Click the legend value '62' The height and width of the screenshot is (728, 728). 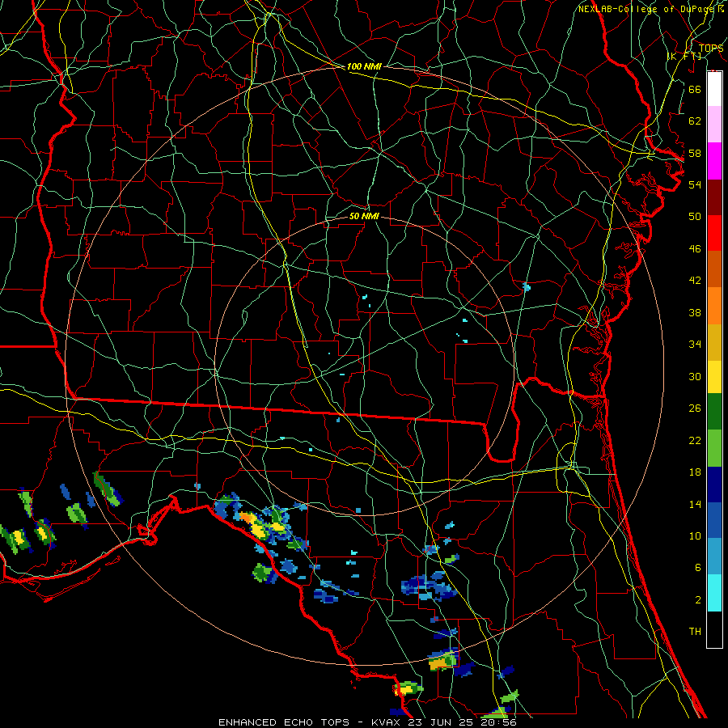click(x=695, y=121)
